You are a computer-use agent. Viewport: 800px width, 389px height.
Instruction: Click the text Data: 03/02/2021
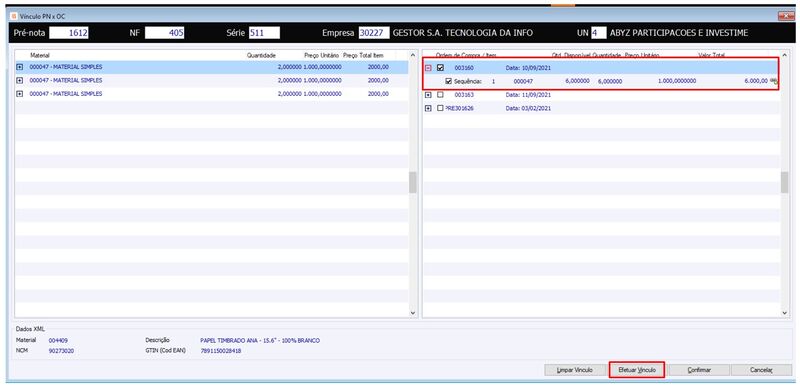pos(528,108)
